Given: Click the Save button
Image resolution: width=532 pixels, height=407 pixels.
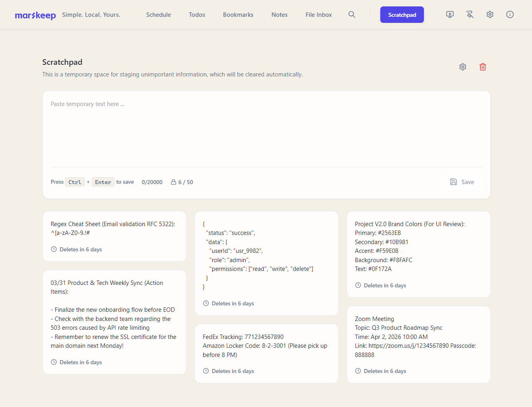Looking at the screenshot, I should 462,182.
